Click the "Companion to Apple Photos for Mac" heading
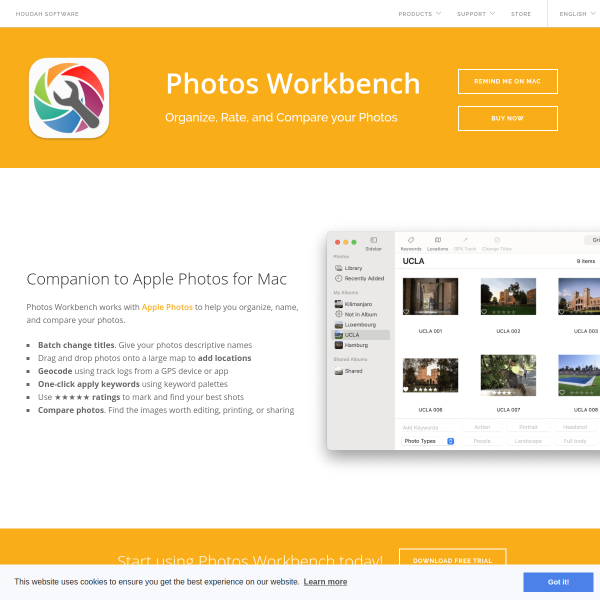Screen dimensions: 600x600 point(157,279)
